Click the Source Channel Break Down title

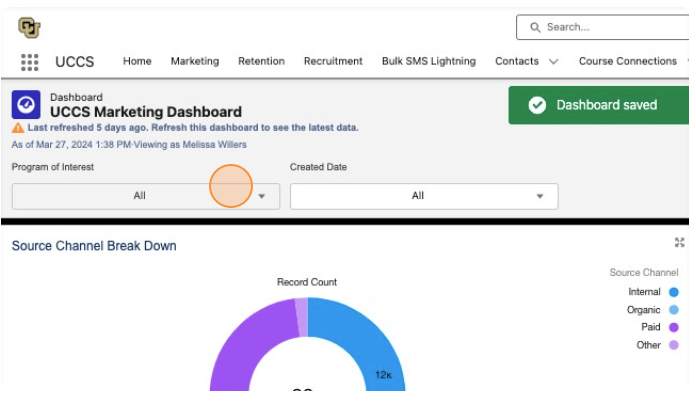click(94, 246)
